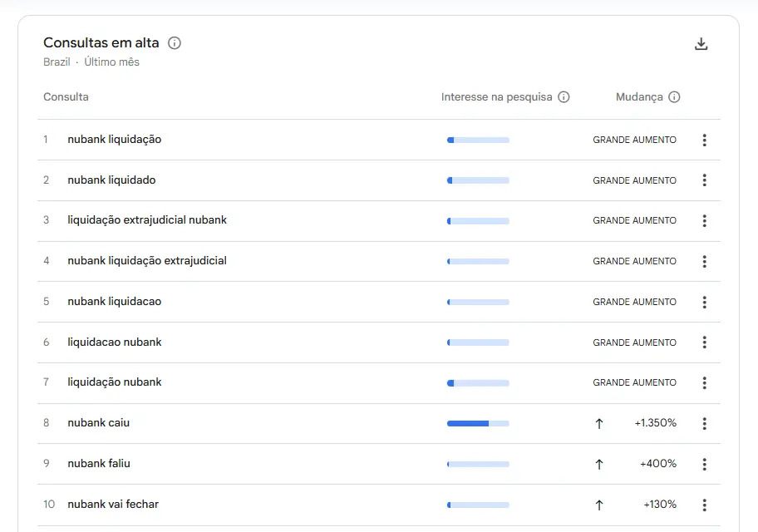Open more options for liquidação nubank row
The height and width of the screenshot is (532, 758).
point(704,382)
